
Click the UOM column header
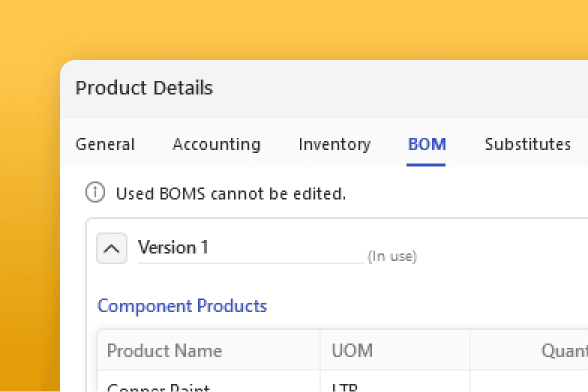tap(352, 351)
